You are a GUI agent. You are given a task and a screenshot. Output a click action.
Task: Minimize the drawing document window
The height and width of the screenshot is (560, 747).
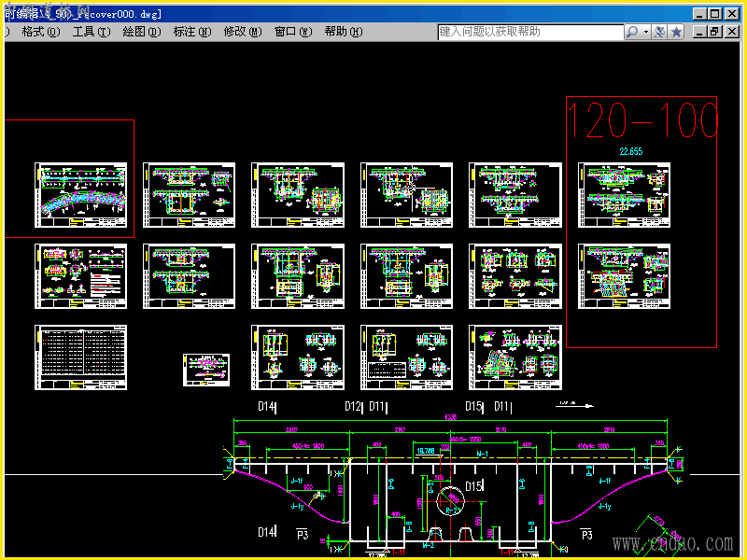(x=698, y=32)
